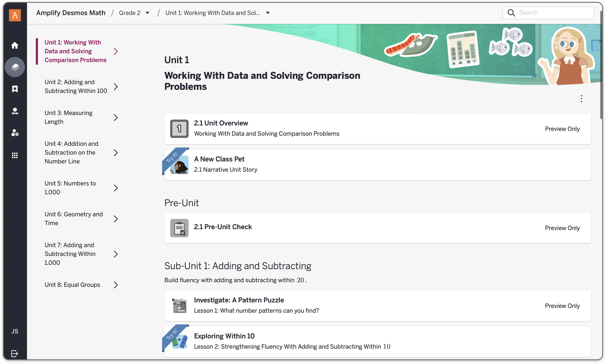Click the Amplify Desmos Math breadcrumb link
Screen dimensions: 606x364
click(x=71, y=13)
